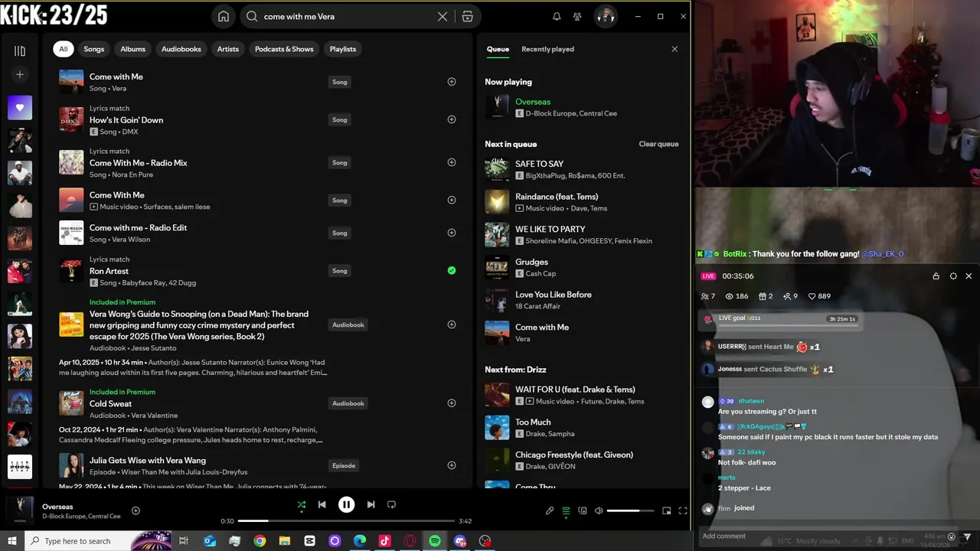Image resolution: width=980 pixels, height=551 pixels.
Task: Go to the previous track
Action: (322, 504)
